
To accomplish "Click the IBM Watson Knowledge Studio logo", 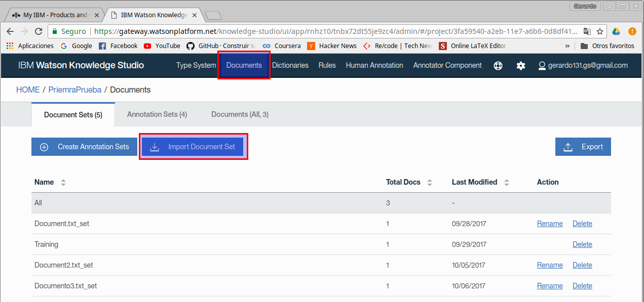I will coord(81,65).
